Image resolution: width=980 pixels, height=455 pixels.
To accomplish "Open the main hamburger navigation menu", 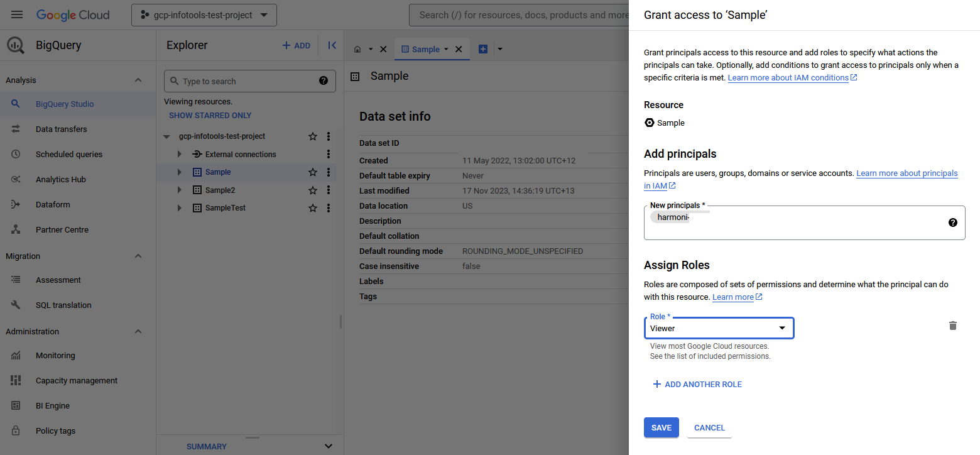I will pos(17,14).
